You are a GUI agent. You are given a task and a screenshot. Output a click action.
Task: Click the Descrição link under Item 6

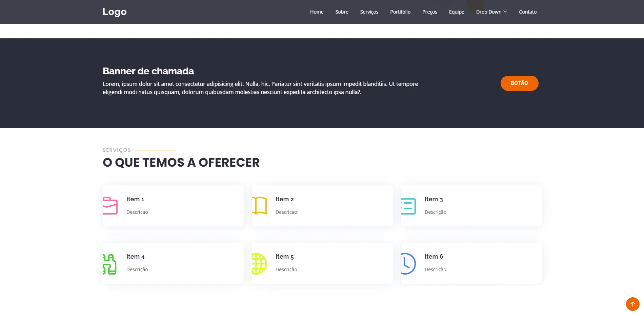point(435,269)
